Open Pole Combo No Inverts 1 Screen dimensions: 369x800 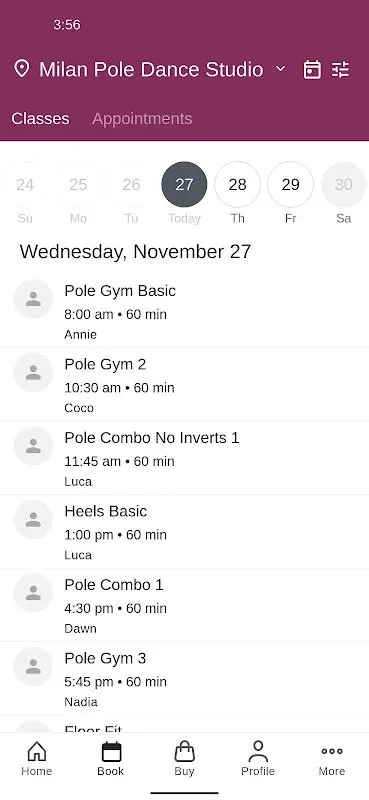pyautogui.click(x=184, y=458)
